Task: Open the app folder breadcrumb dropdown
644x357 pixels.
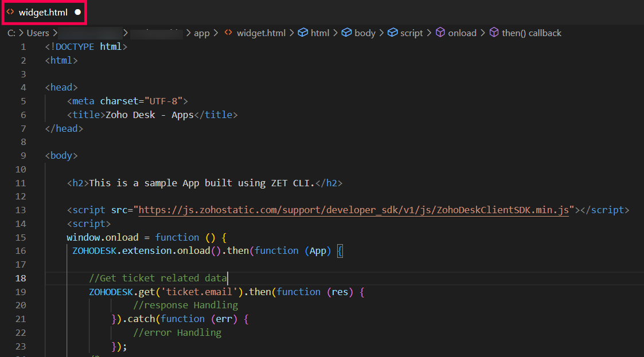Action: pyautogui.click(x=201, y=33)
